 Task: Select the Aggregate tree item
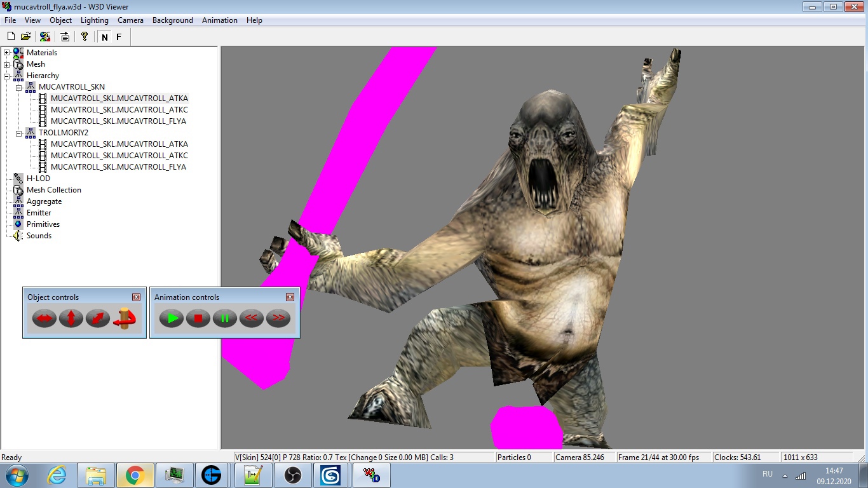click(44, 201)
